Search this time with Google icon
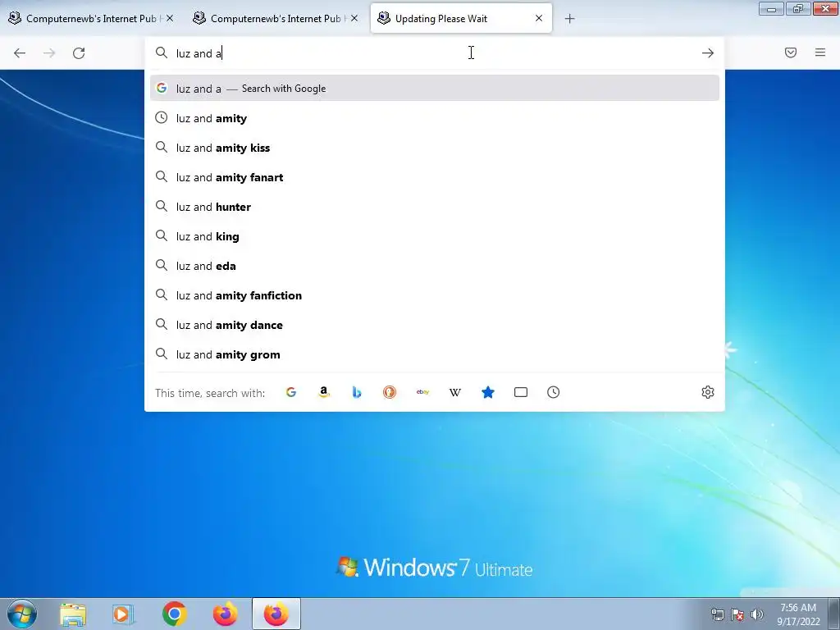The height and width of the screenshot is (630, 840). [x=291, y=392]
